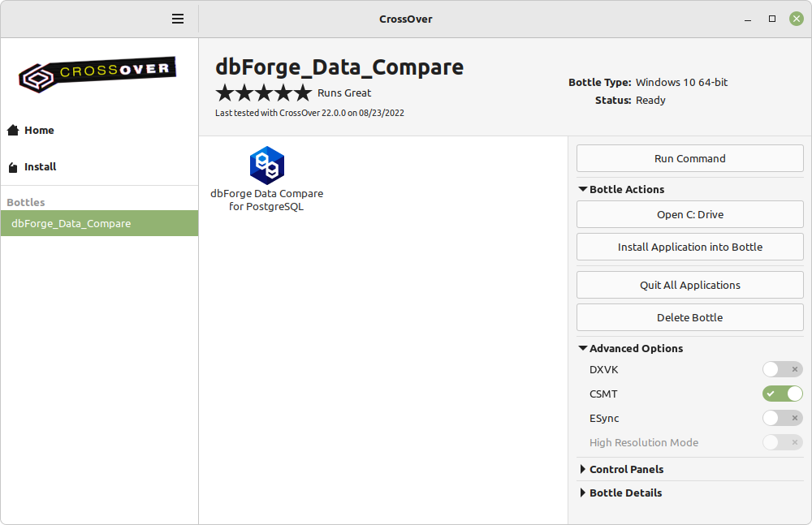Click the Open C: Drive button
812x525 pixels.
coord(689,214)
